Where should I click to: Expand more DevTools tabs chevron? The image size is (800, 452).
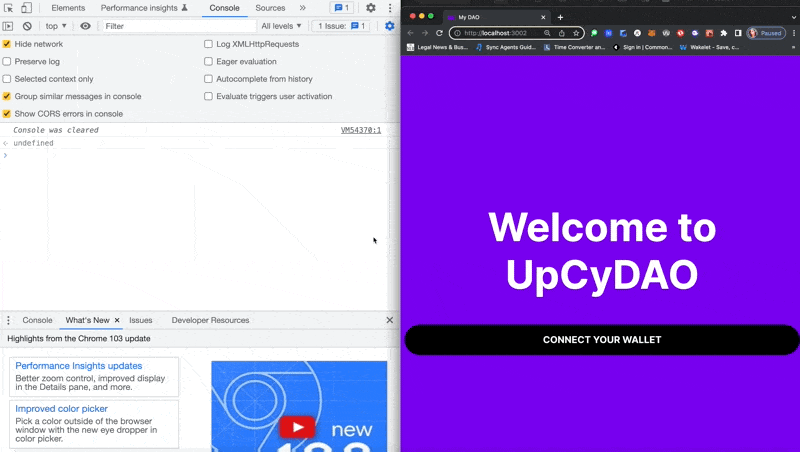click(x=303, y=8)
